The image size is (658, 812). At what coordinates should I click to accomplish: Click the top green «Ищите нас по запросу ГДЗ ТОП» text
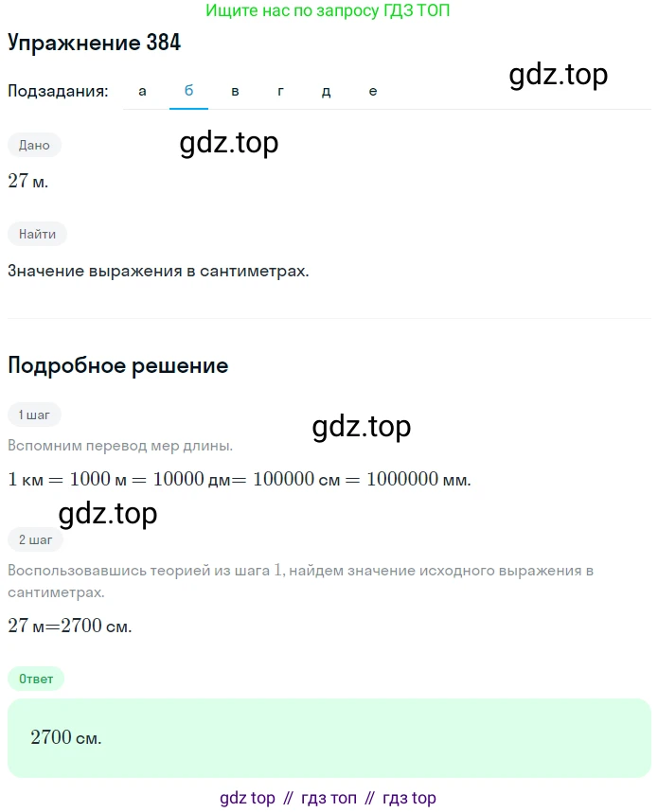click(x=328, y=10)
